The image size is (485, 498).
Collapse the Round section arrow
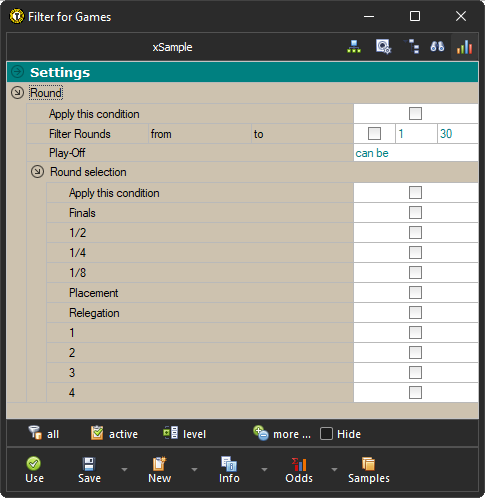point(17,93)
